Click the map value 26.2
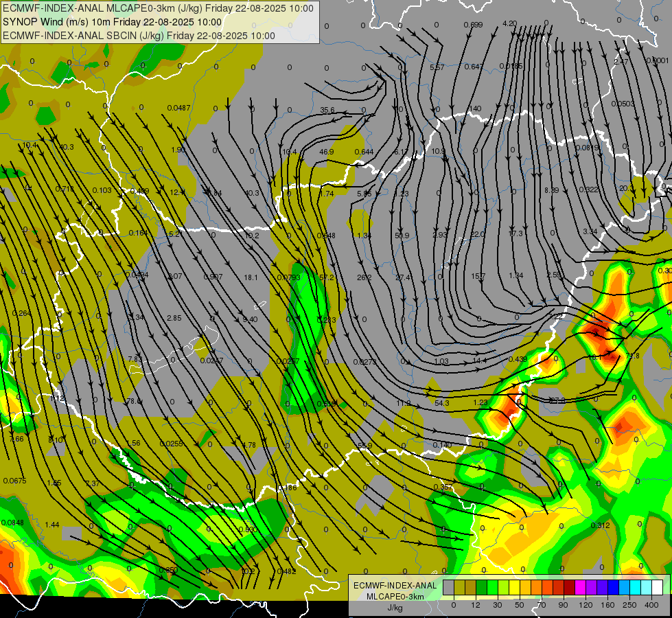Screen dimensions: 672x618 364,278
